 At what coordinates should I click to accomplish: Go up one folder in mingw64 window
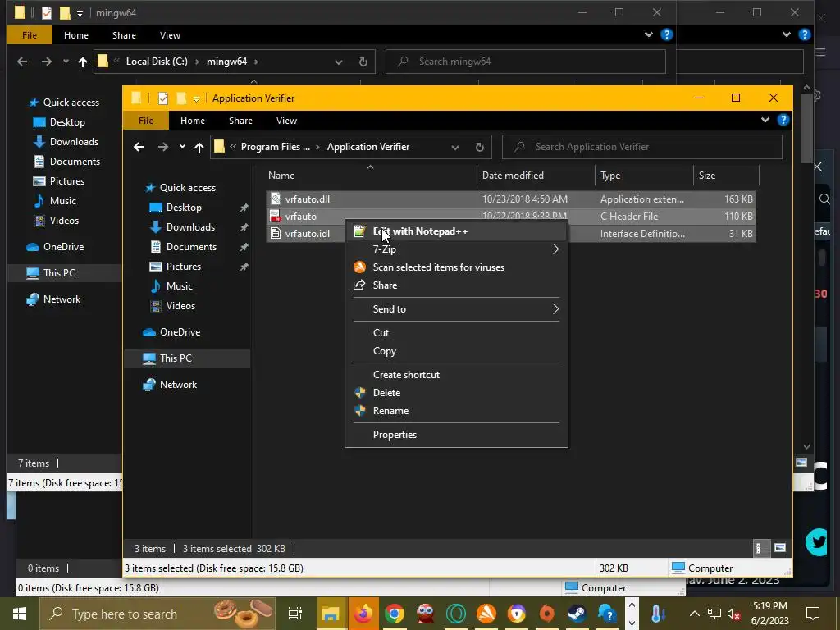(83, 62)
